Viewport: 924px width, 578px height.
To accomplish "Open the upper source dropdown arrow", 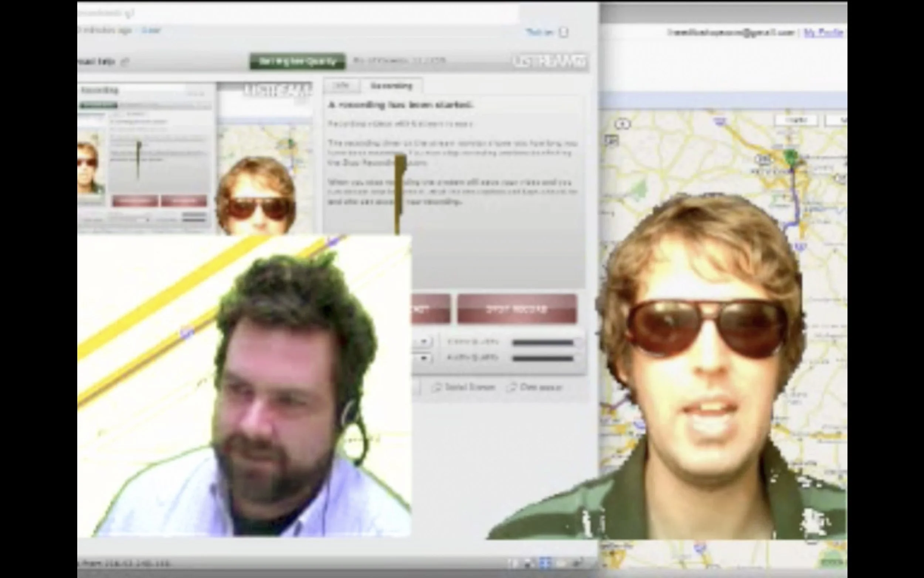I will click(424, 341).
